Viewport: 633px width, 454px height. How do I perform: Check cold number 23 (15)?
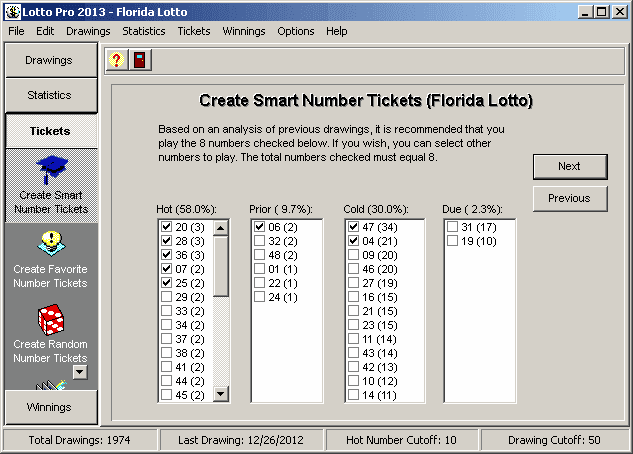354,325
